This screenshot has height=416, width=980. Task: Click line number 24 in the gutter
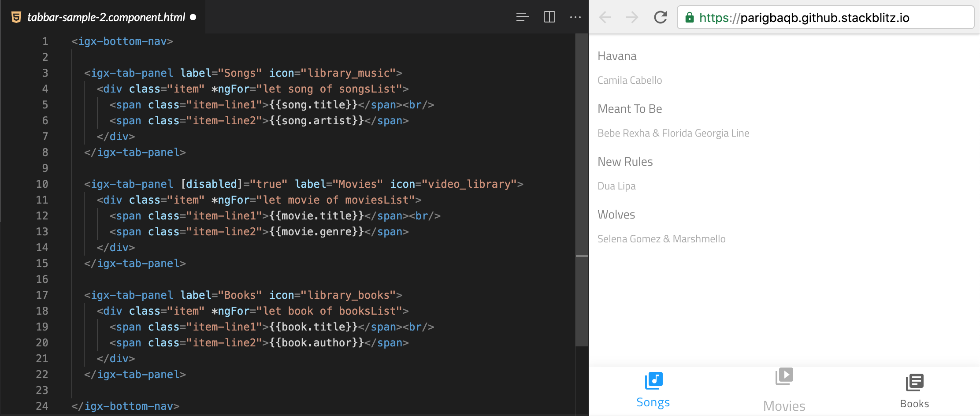[x=42, y=406]
